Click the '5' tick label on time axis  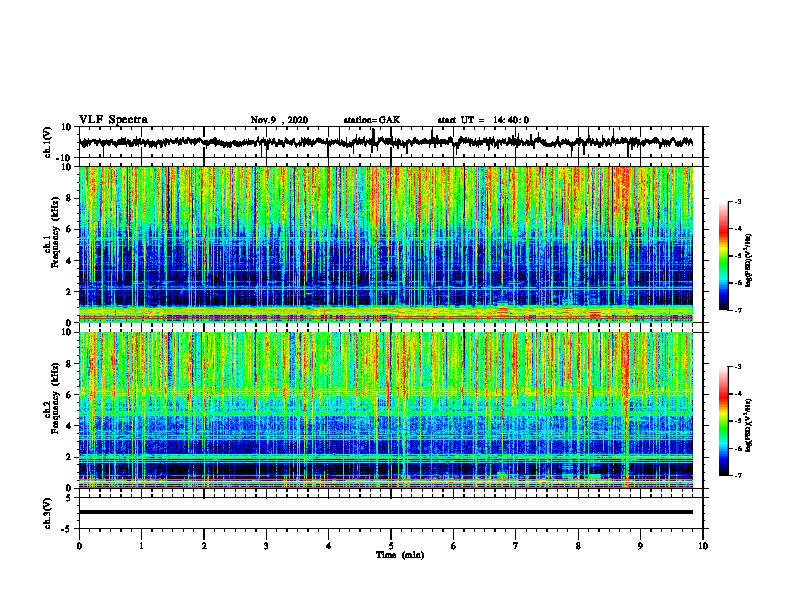point(391,546)
